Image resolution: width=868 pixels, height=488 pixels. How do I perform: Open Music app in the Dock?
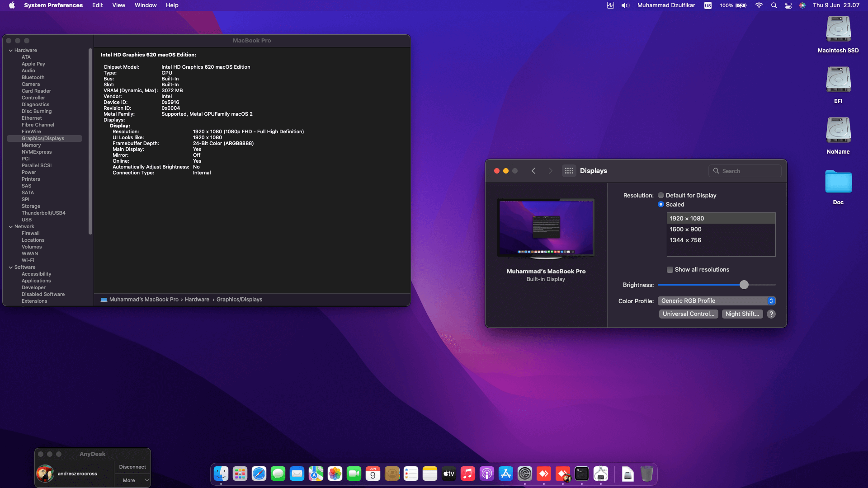tap(468, 474)
